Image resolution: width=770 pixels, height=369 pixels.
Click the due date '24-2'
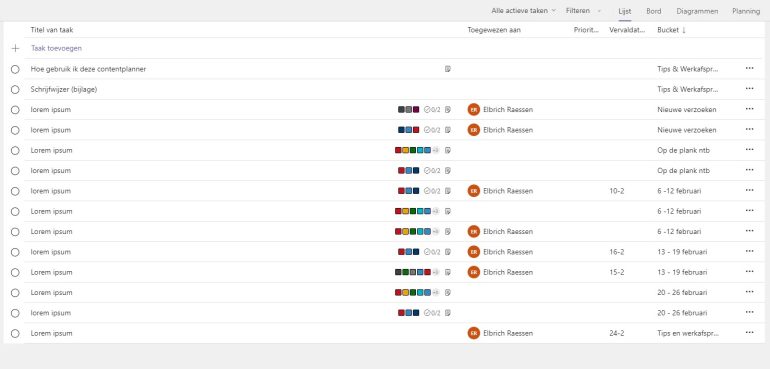tap(616, 333)
